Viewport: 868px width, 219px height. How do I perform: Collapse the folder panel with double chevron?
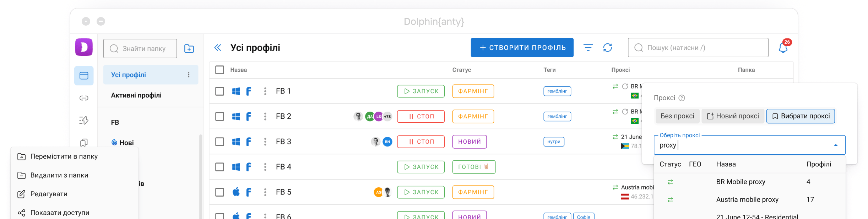(x=218, y=48)
